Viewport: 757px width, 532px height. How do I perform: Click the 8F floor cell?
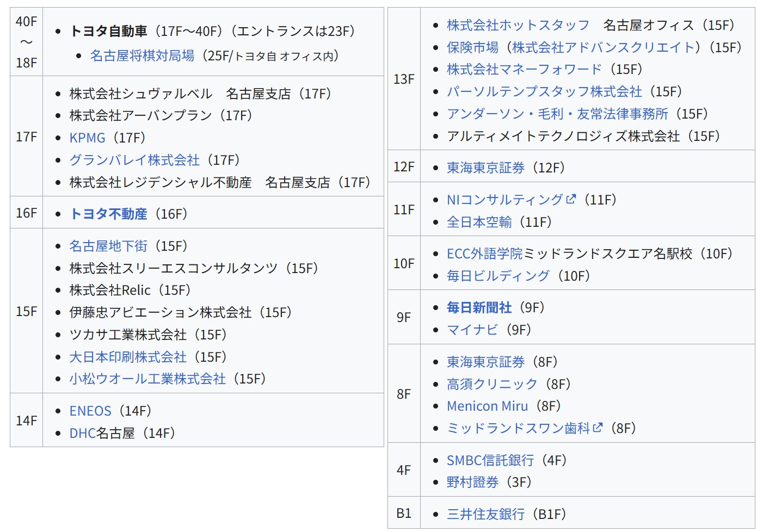(x=404, y=394)
